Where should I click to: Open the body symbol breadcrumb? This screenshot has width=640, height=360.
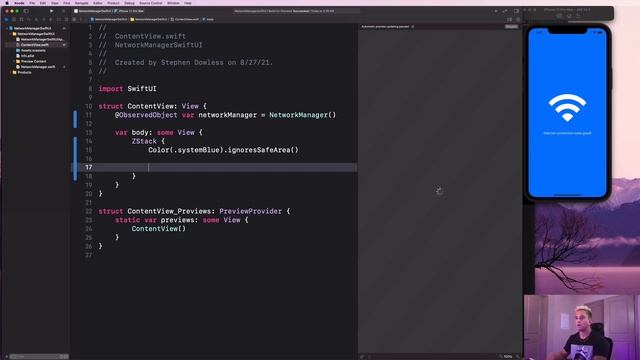pos(208,19)
